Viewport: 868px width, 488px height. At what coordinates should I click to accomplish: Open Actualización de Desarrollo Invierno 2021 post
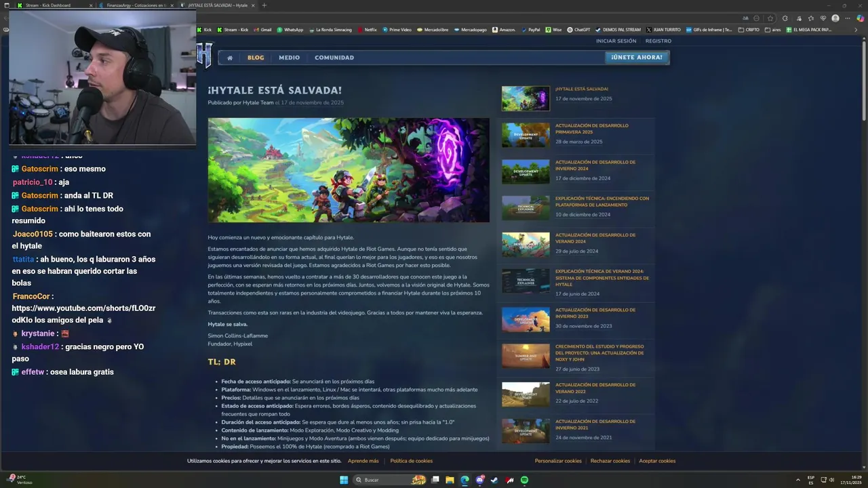(595, 424)
